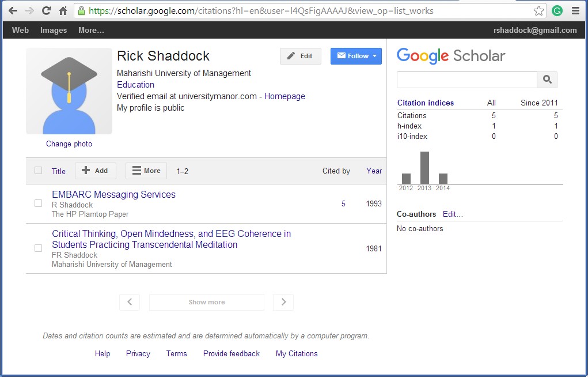Screen dimensions: 588x377
Task: Open the Critical Thinking, Open Mindedness article
Action: point(172,239)
